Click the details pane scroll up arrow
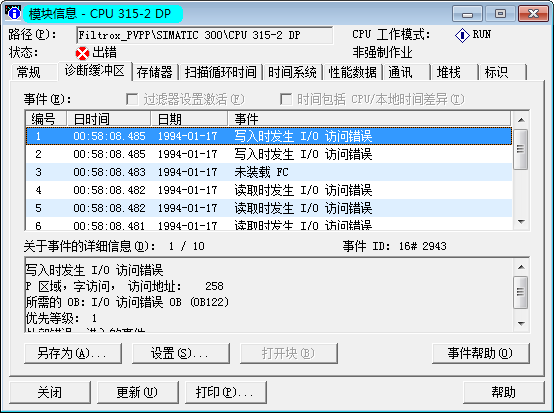554x413 pixels. (x=521, y=267)
